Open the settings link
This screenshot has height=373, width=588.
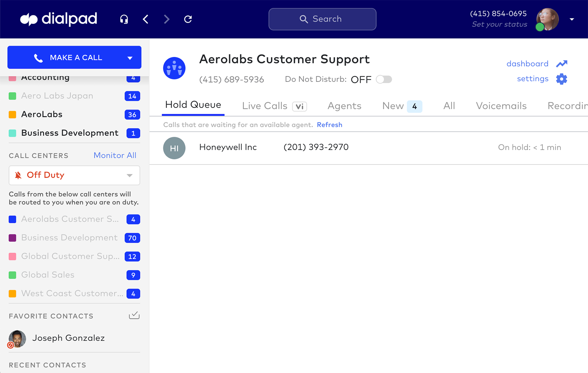point(533,79)
